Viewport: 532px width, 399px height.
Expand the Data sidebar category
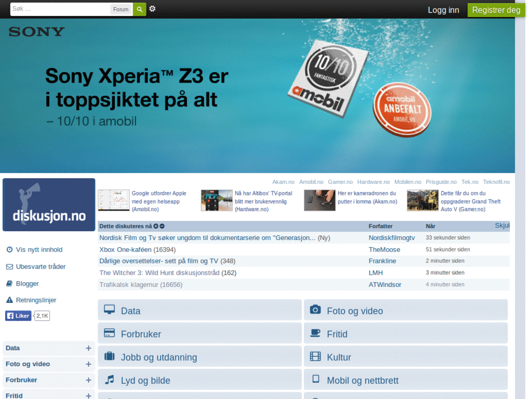pos(88,349)
